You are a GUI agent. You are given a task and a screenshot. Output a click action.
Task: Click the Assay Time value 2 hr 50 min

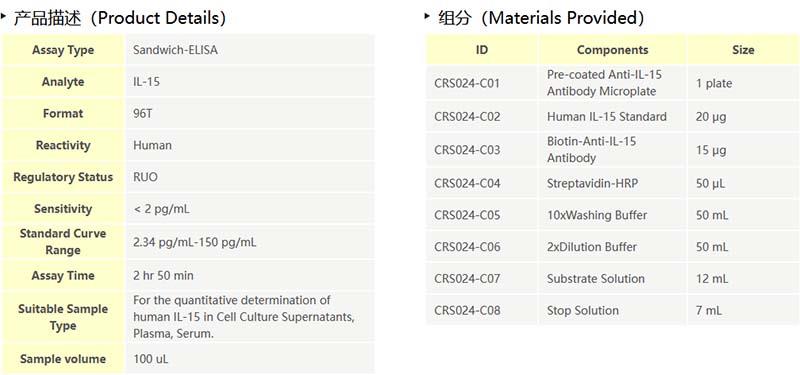coord(163,276)
